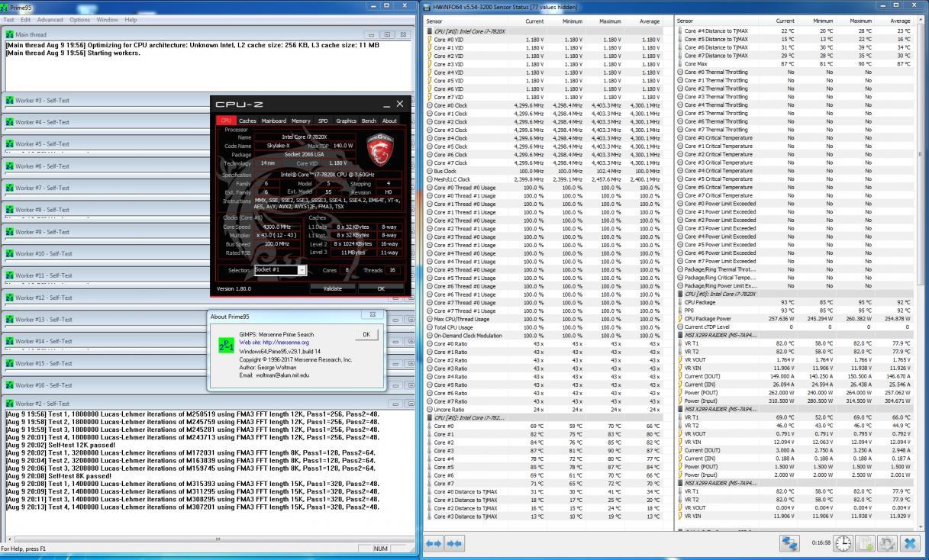This screenshot has width=929, height=560.
Task: Select the Current cTDP Level row
Action: point(794,327)
